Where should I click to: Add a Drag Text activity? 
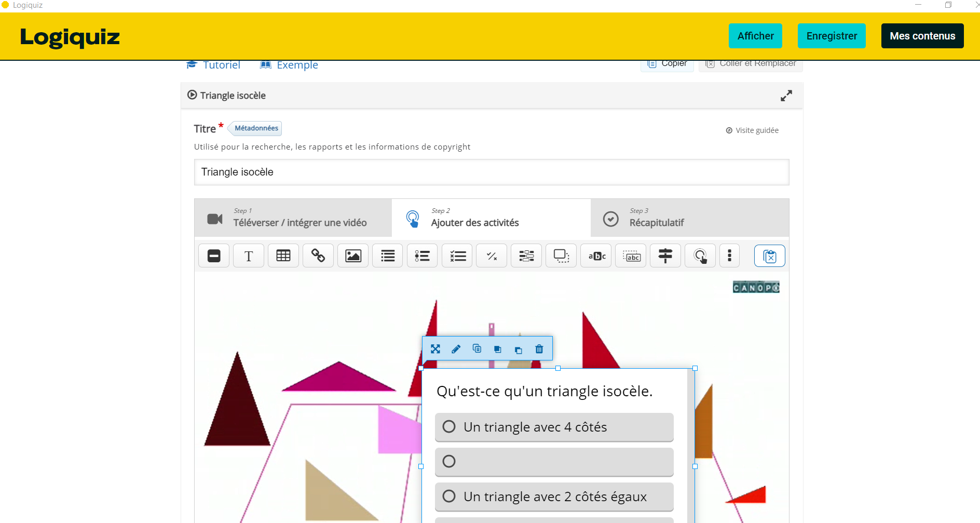[631, 256]
